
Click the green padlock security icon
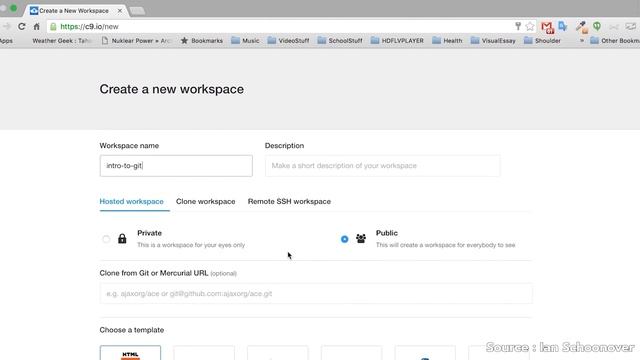[53, 27]
